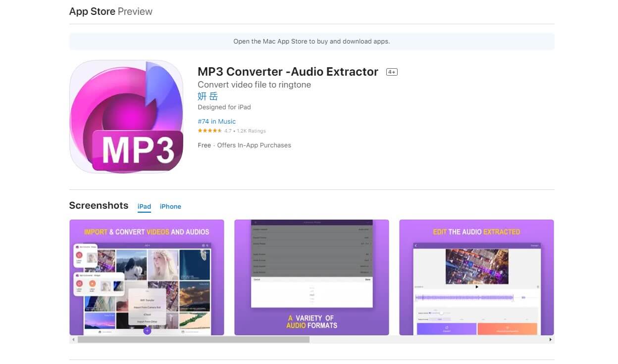Click the purple plus button in first screenshot

[x=147, y=330]
